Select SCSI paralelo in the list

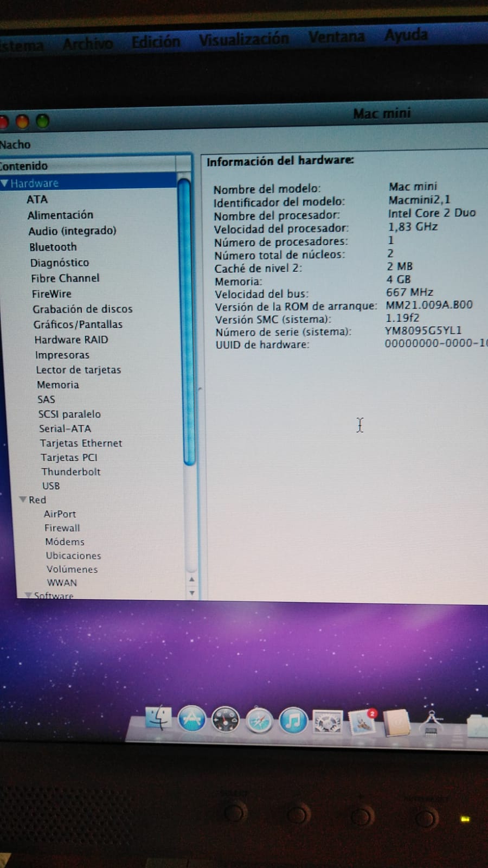point(69,414)
